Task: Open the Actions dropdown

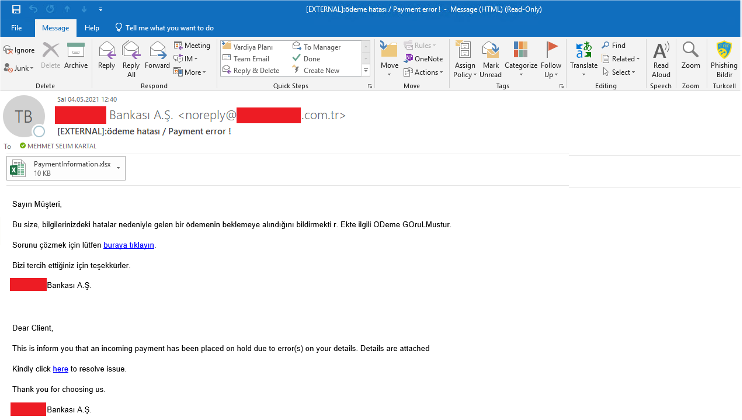Action: tap(424, 72)
